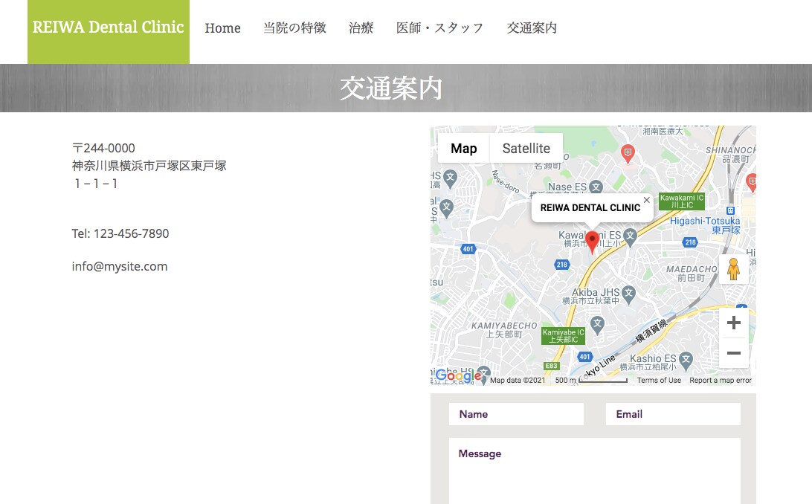Close the REIWA DENTAL CLINIC info bubble
This screenshot has width=812, height=504.
pos(646,200)
